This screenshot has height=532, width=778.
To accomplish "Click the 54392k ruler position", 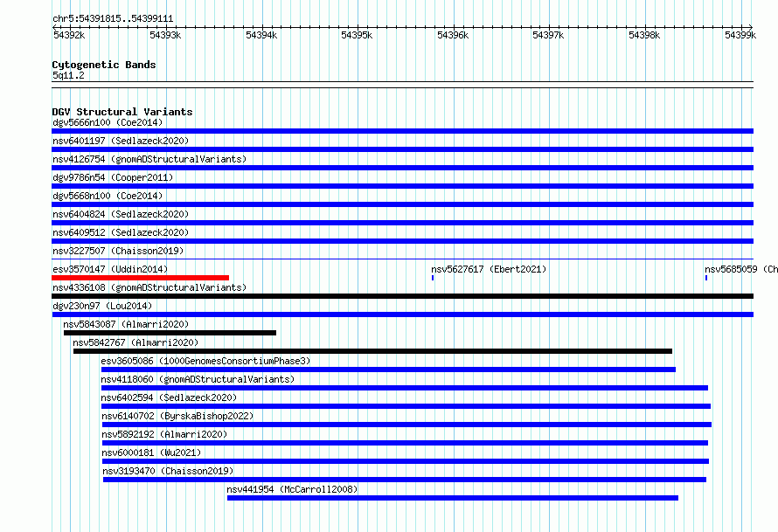I will [x=69, y=35].
